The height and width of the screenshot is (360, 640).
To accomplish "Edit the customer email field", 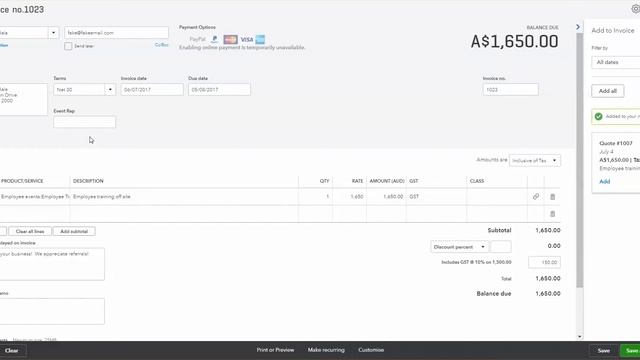I will pyautogui.click(x=116, y=33).
